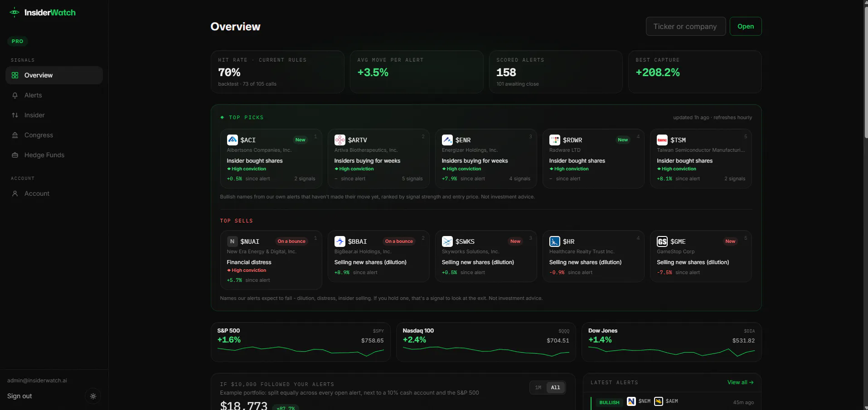Click the $SWKS company logo
This screenshot has width=868, height=410.
pyautogui.click(x=447, y=241)
